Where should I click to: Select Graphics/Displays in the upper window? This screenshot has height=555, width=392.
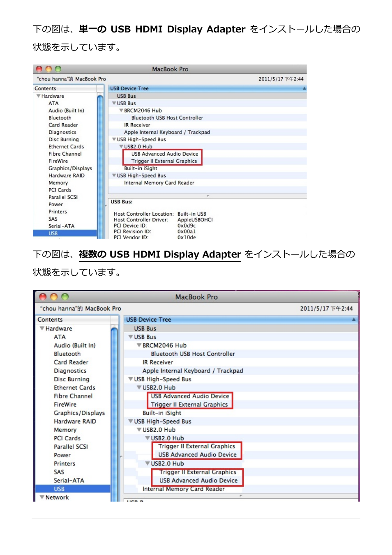[x=70, y=168]
